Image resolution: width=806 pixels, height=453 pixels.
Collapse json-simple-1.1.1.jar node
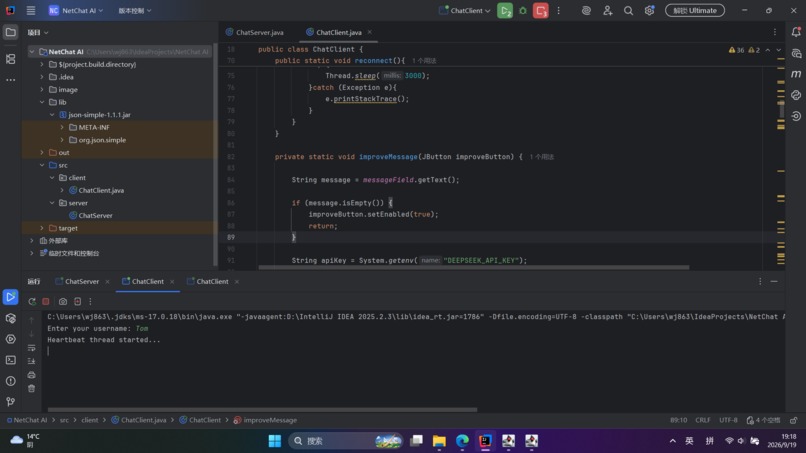coord(52,115)
